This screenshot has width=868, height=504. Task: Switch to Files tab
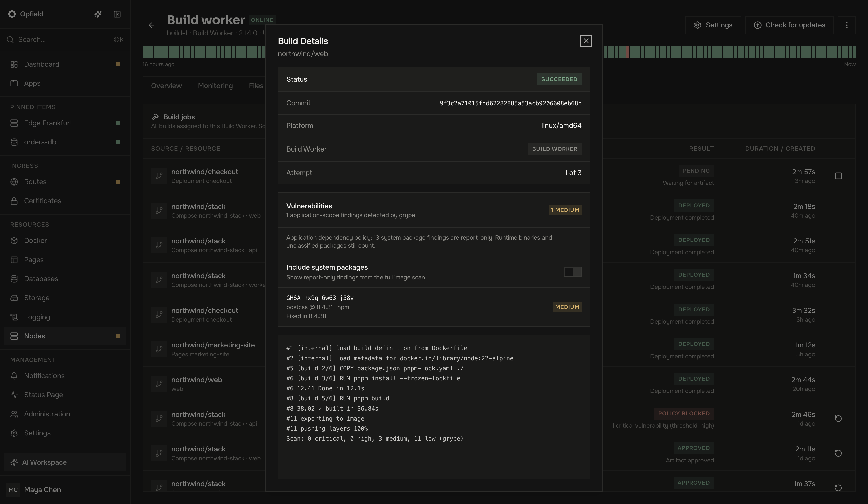pos(256,86)
